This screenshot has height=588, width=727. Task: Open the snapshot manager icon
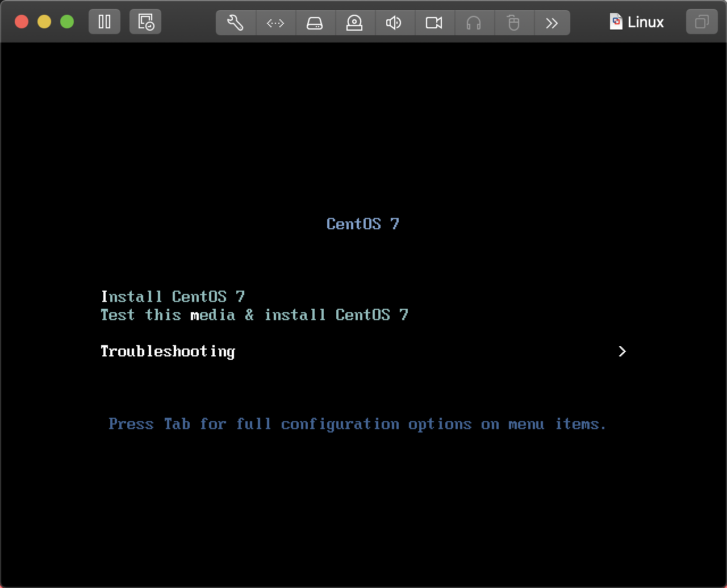145,22
